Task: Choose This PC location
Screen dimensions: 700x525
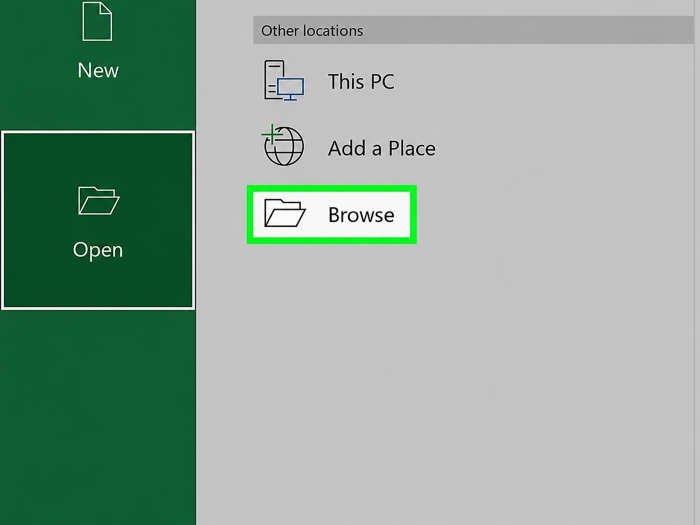Action: [x=361, y=82]
